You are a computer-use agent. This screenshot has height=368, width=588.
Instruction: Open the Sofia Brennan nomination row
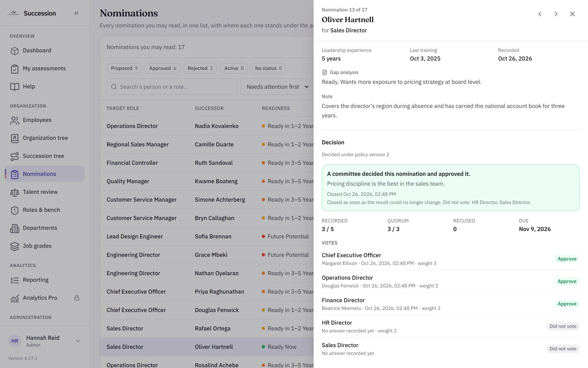tap(207, 236)
